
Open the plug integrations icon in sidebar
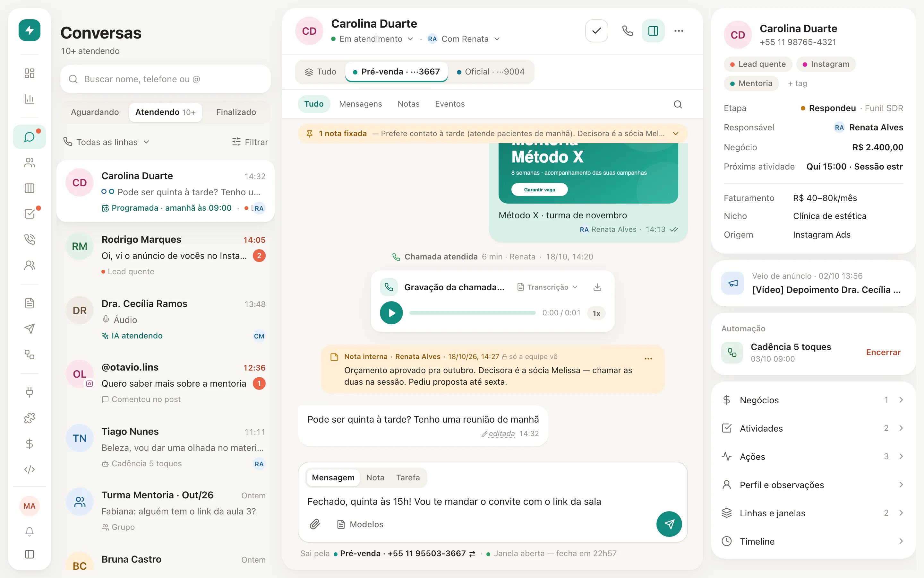[x=30, y=392]
